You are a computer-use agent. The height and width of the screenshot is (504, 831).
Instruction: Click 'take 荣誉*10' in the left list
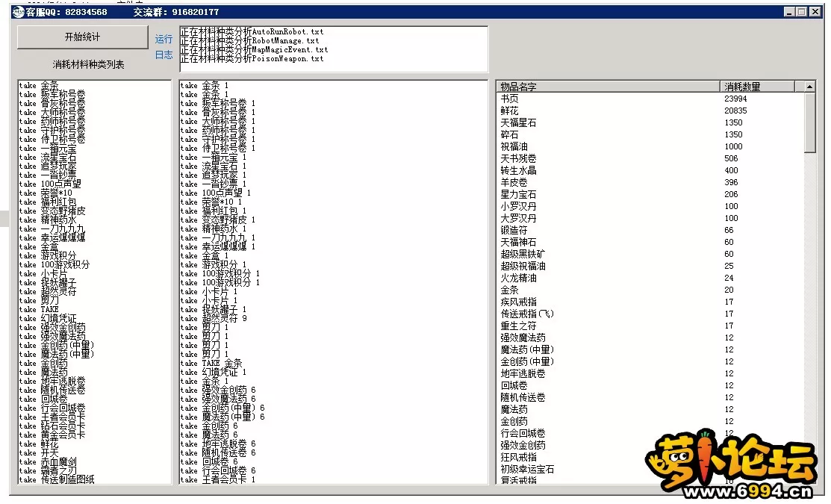46,193
